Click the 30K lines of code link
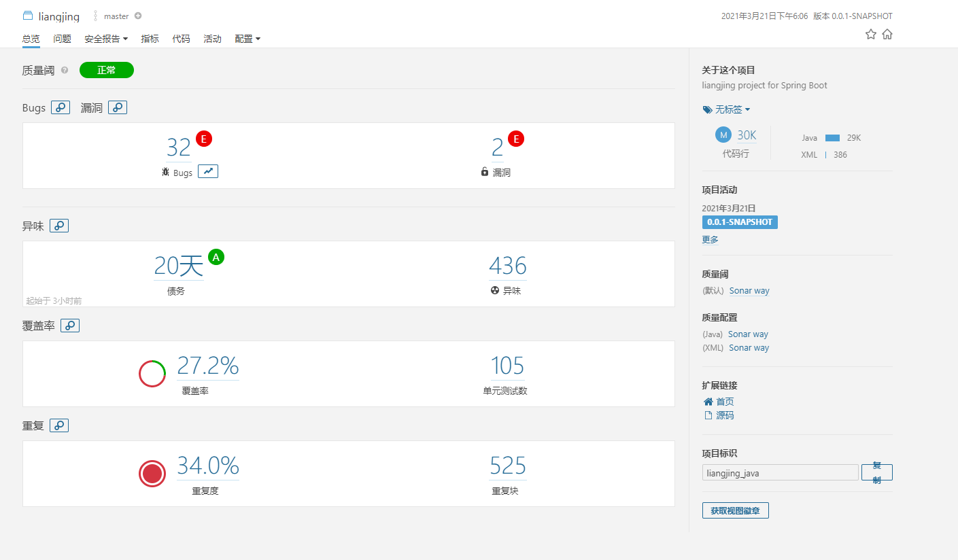The width and height of the screenshot is (958, 560). tap(747, 135)
